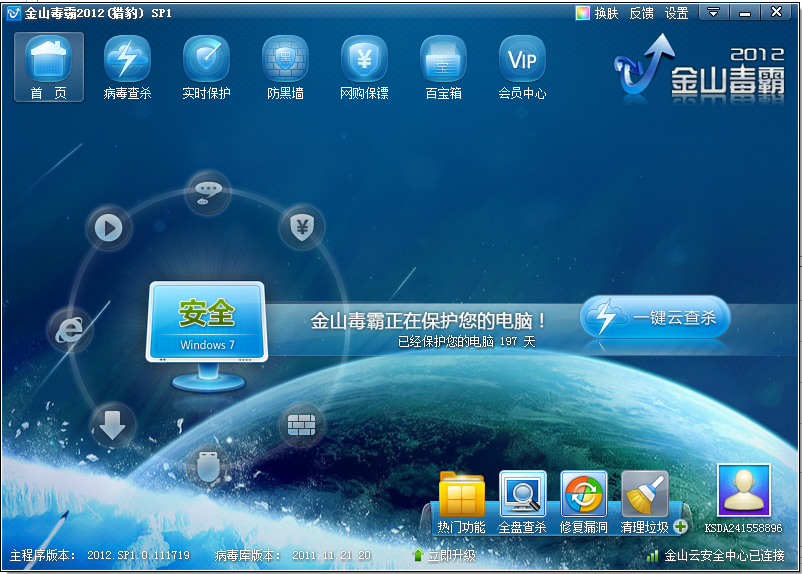The height and width of the screenshot is (574, 802).
Task: Click the download arrow ring icon
Action: (x=112, y=425)
